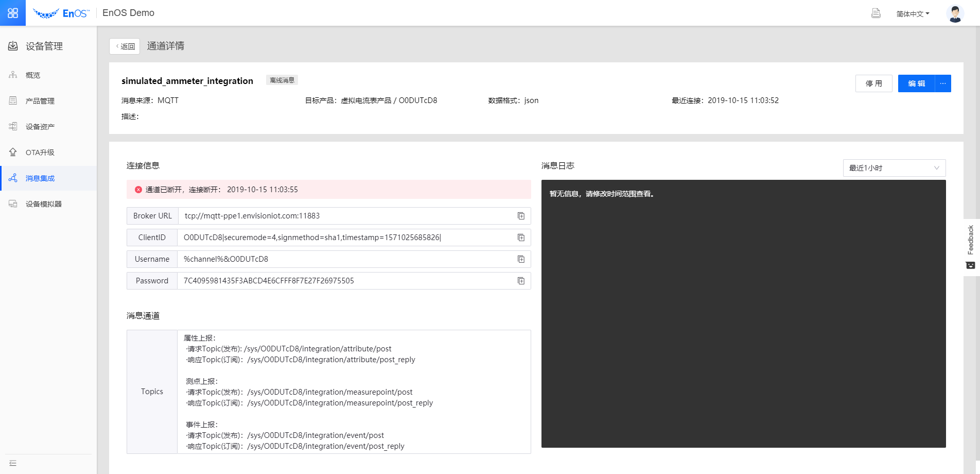Open 产品管理 in sidebar
The image size is (980, 474).
pyautogui.click(x=40, y=101)
